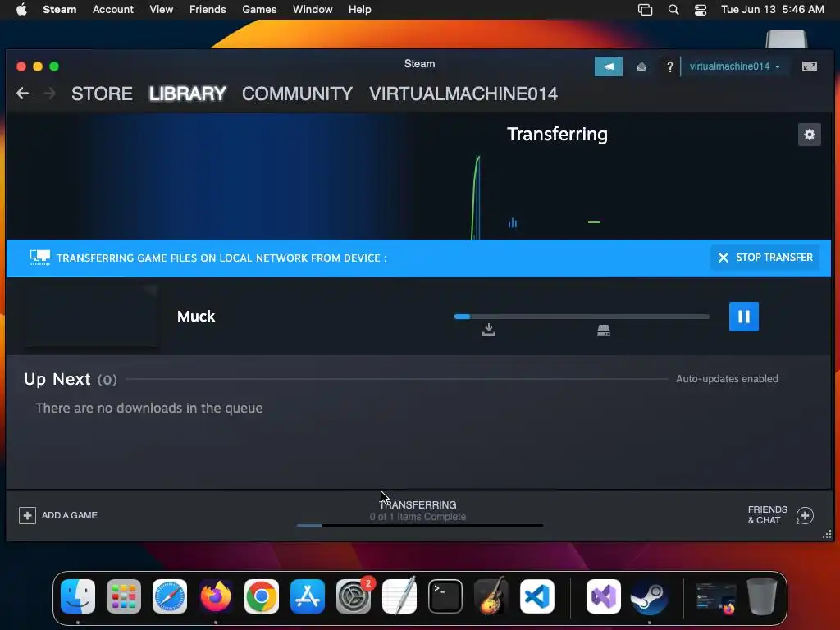Image resolution: width=840 pixels, height=630 pixels.
Task: Open the Window menu
Action: [x=313, y=10]
